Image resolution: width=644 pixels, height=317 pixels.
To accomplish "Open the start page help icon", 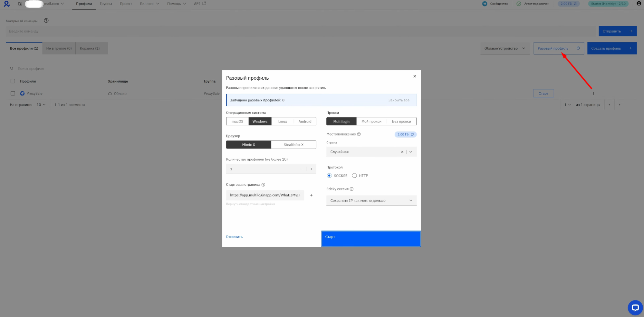I will (x=263, y=185).
